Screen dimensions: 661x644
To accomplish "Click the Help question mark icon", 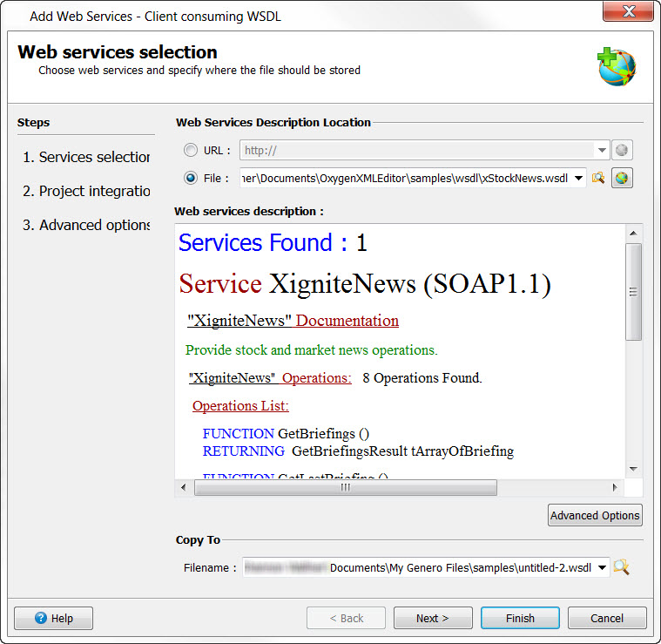I will pos(40,618).
